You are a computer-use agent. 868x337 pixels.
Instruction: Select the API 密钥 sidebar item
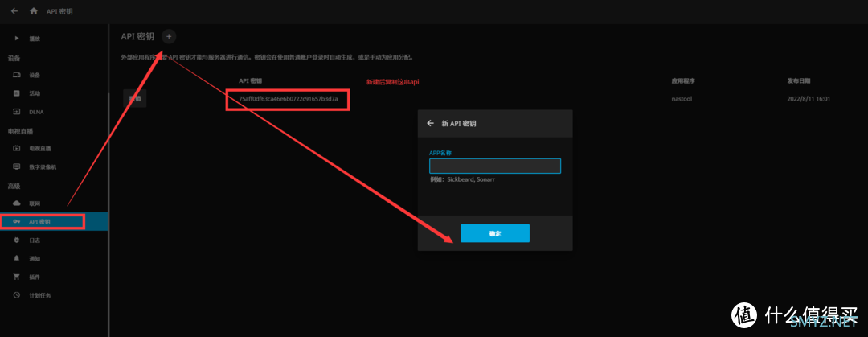(x=54, y=222)
